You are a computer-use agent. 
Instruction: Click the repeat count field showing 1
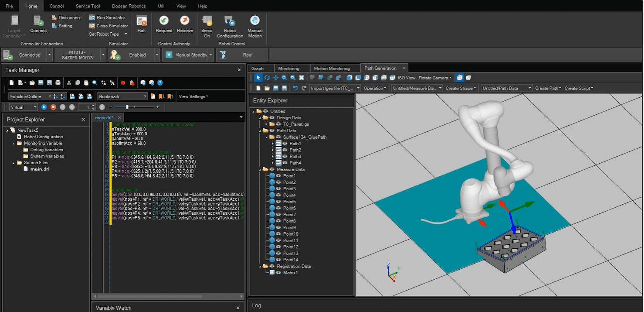(x=87, y=107)
